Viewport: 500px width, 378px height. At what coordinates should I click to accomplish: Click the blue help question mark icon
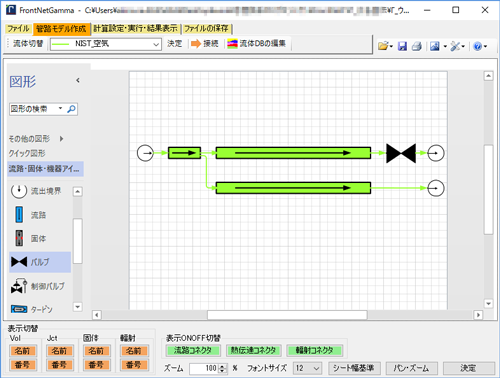(478, 46)
